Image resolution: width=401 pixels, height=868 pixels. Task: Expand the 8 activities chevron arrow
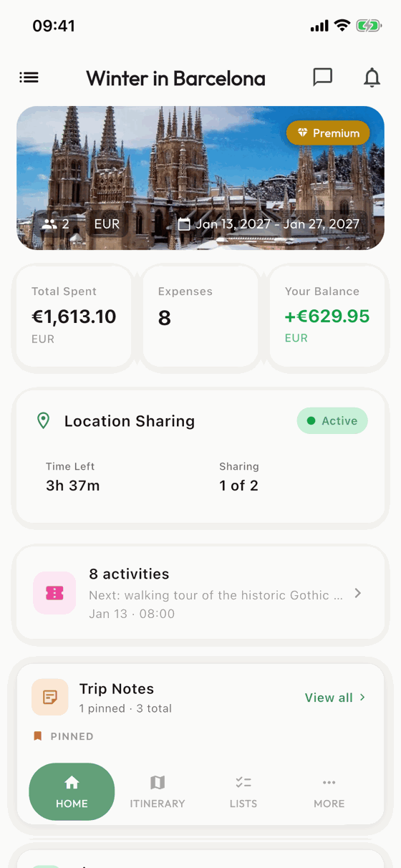click(x=358, y=593)
